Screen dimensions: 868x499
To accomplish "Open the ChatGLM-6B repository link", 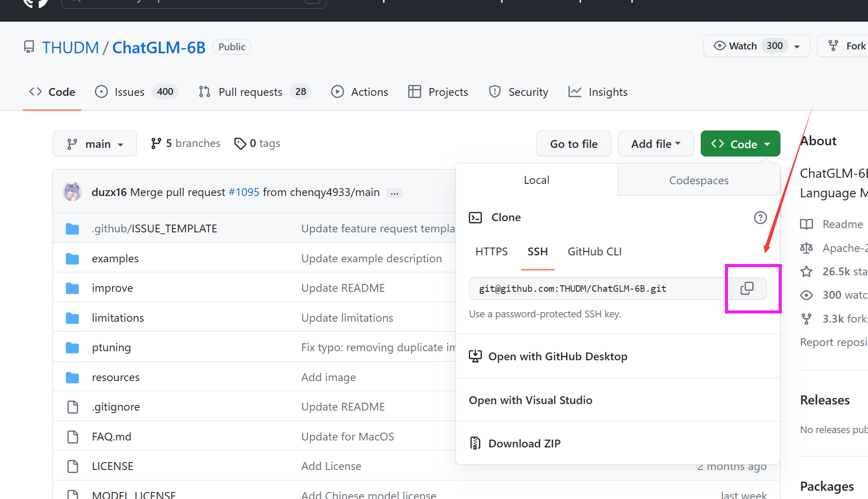I will click(159, 47).
